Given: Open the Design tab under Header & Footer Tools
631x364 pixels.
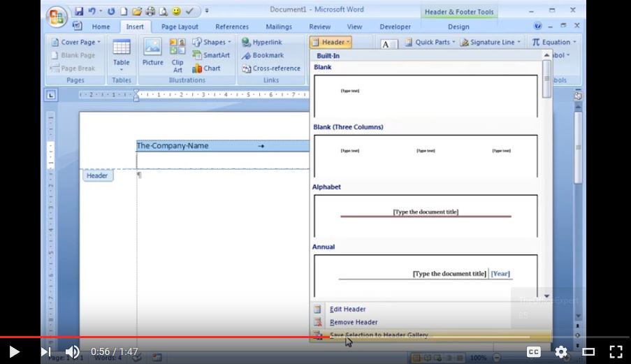Looking at the screenshot, I should coord(458,27).
